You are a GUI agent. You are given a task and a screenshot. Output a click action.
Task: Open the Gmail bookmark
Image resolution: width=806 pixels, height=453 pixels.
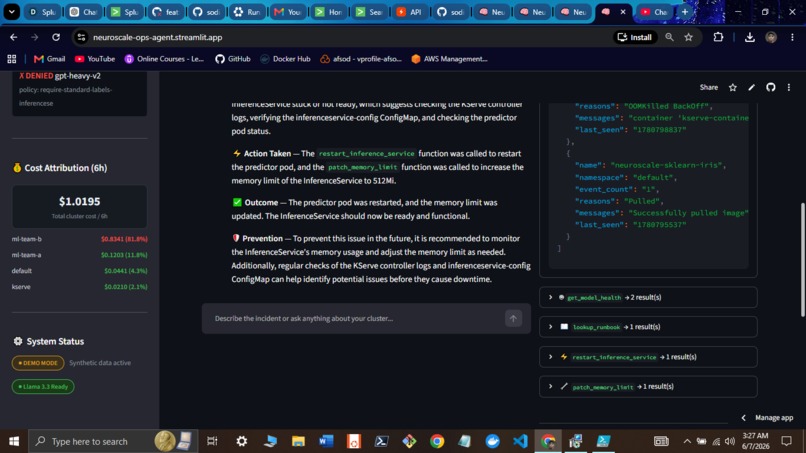point(49,59)
